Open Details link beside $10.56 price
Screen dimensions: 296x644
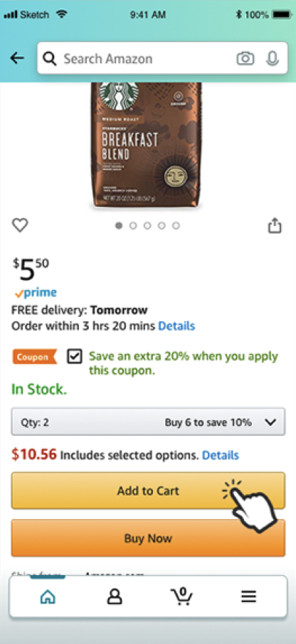click(221, 455)
